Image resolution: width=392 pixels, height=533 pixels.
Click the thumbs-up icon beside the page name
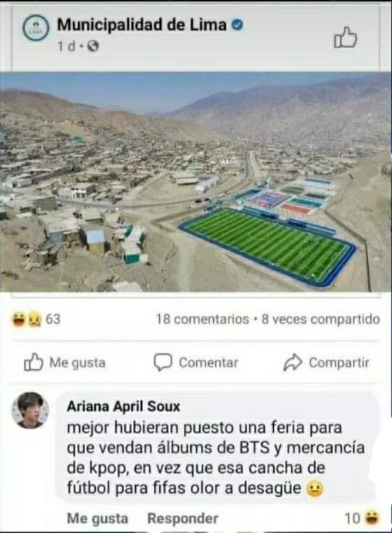pyautogui.click(x=345, y=38)
